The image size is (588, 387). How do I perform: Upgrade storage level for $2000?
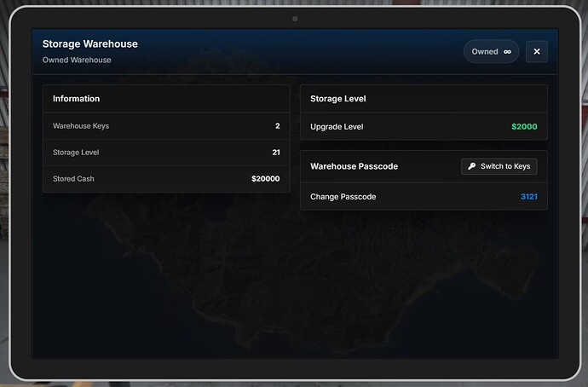(524, 127)
